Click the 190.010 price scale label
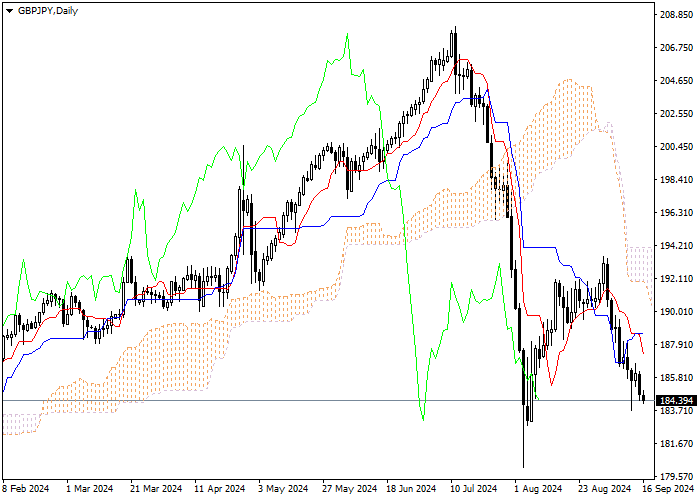700x500 pixels. click(676, 312)
